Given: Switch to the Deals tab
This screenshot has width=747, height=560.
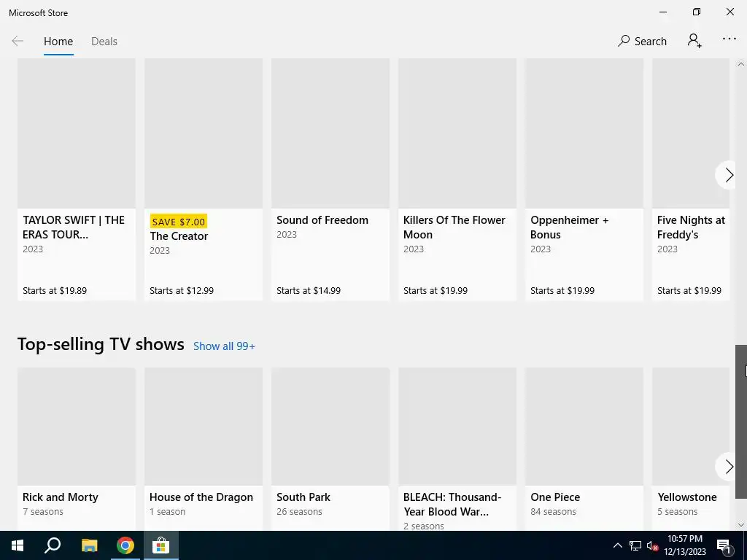Looking at the screenshot, I should [x=104, y=42].
